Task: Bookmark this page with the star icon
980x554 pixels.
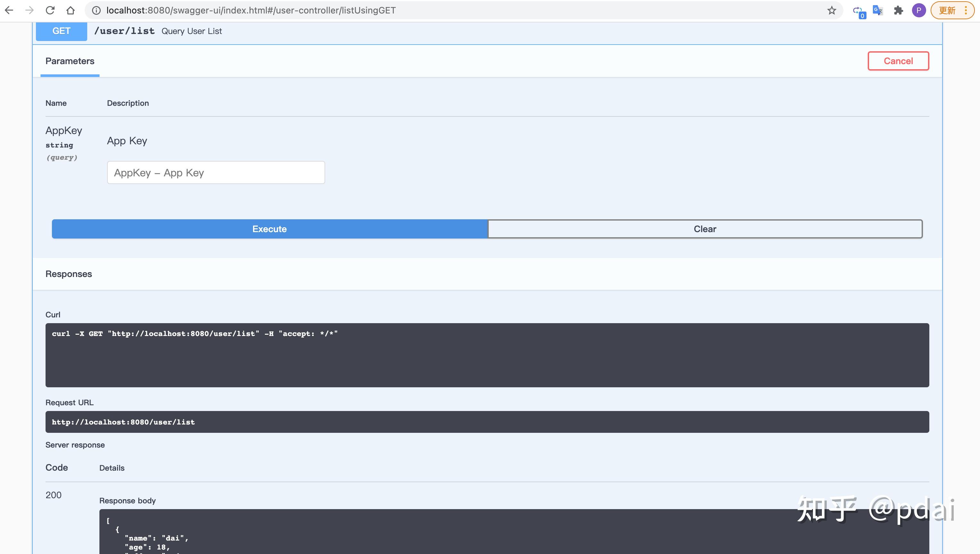Action: click(x=832, y=10)
